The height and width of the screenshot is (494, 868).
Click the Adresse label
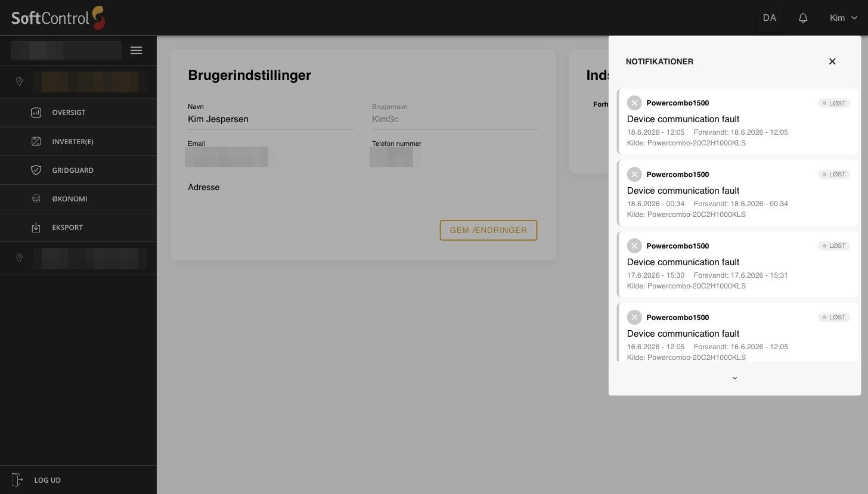pyautogui.click(x=204, y=187)
